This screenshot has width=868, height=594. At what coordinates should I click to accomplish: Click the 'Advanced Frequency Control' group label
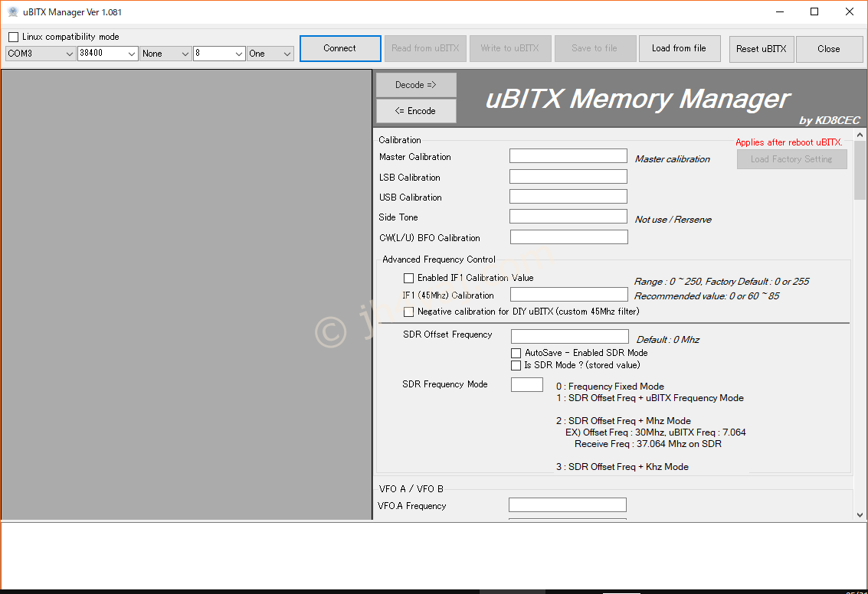tap(439, 259)
